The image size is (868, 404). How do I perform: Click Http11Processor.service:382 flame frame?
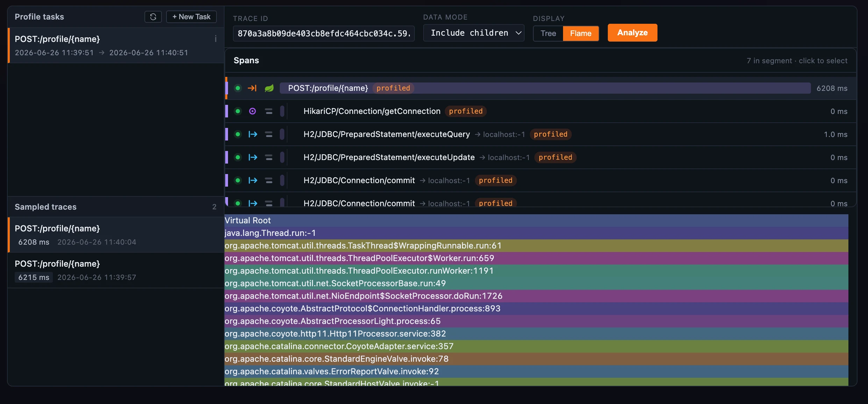(x=536, y=334)
